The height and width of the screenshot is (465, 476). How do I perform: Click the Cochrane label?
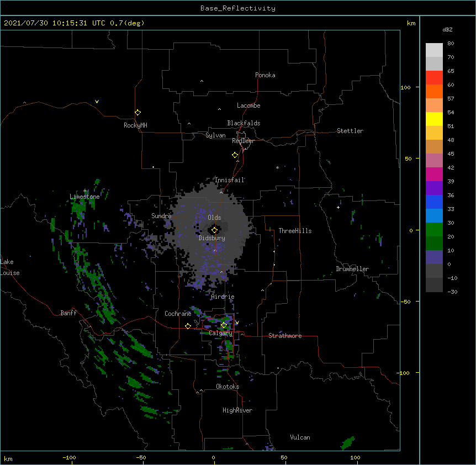click(178, 314)
